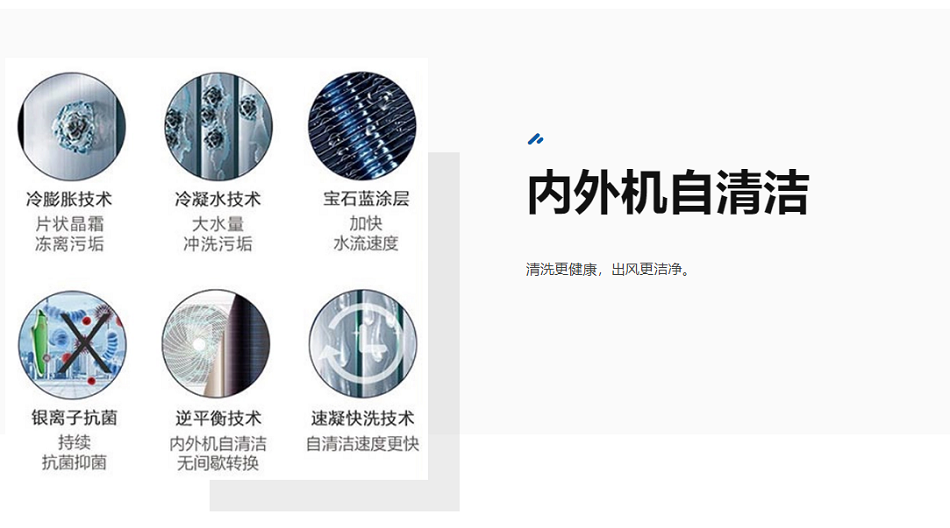Screen dimensions: 950x528
Task: Click the 银离子抗菌 circular image with X
Action: (72, 344)
